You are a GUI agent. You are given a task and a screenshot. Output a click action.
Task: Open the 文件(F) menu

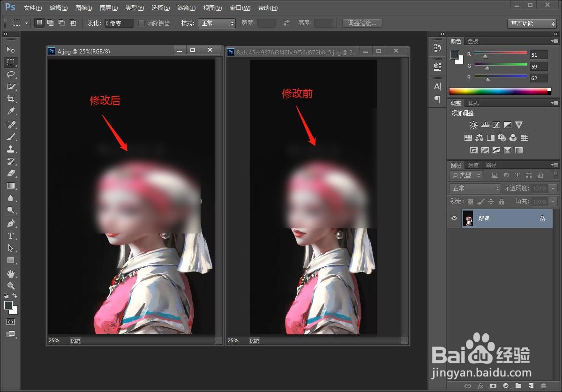point(33,8)
